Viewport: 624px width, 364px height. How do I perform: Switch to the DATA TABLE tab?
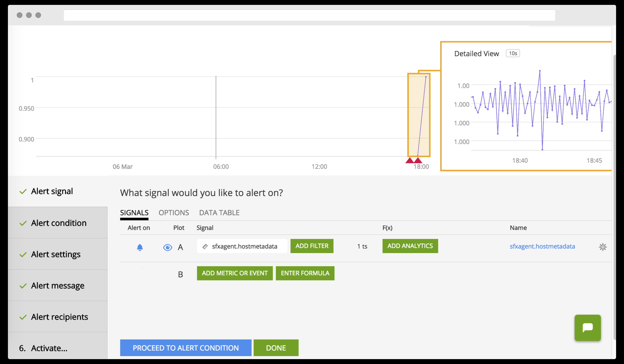tap(219, 213)
